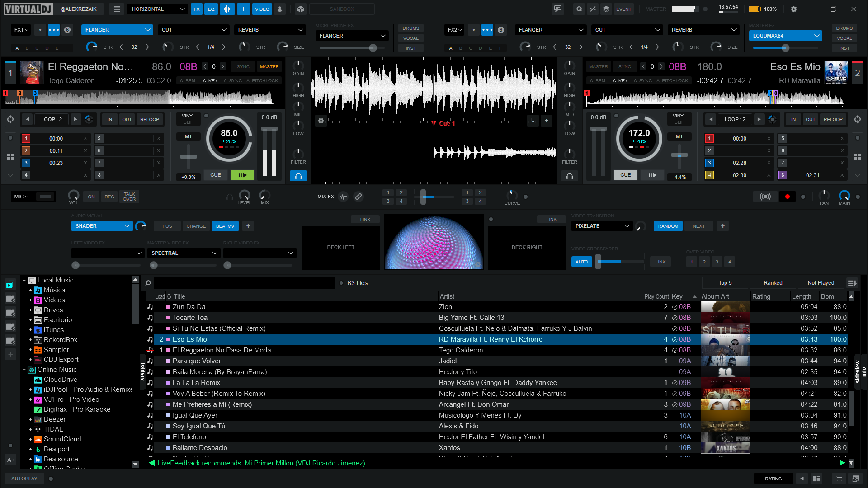The width and height of the screenshot is (868, 488).
Task: Play deck 2 with its play/pause button
Action: click(x=652, y=175)
